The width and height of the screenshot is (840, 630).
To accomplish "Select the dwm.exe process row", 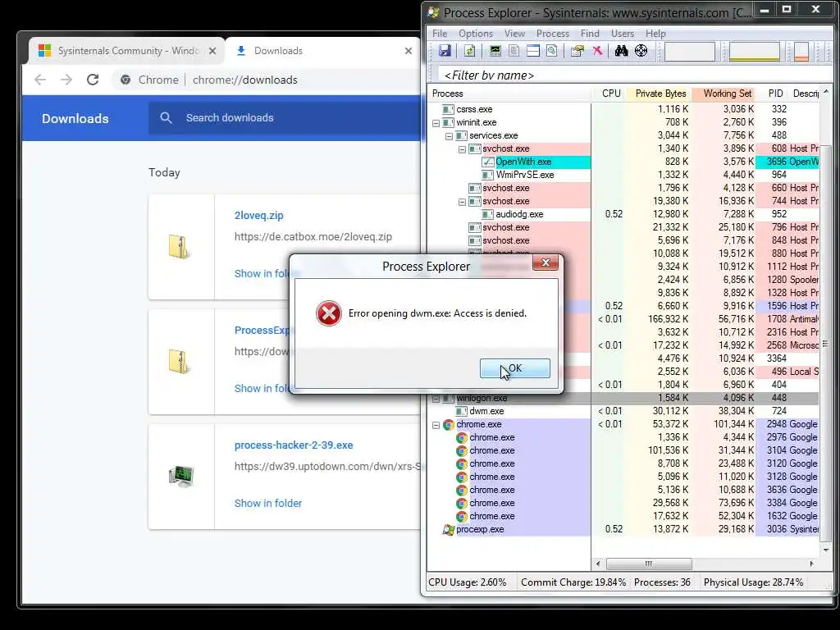I will point(624,412).
